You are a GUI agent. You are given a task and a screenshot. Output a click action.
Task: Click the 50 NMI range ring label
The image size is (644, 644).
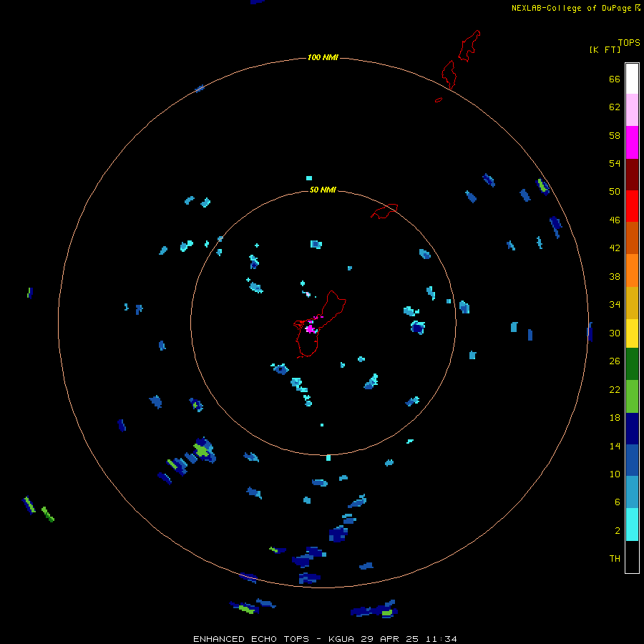pos(323,190)
